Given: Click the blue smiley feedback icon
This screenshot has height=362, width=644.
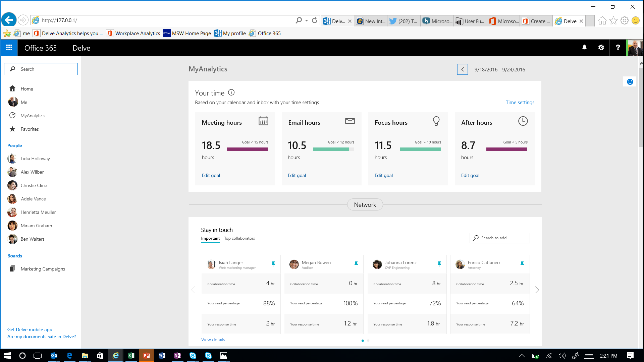Looking at the screenshot, I should (x=630, y=82).
